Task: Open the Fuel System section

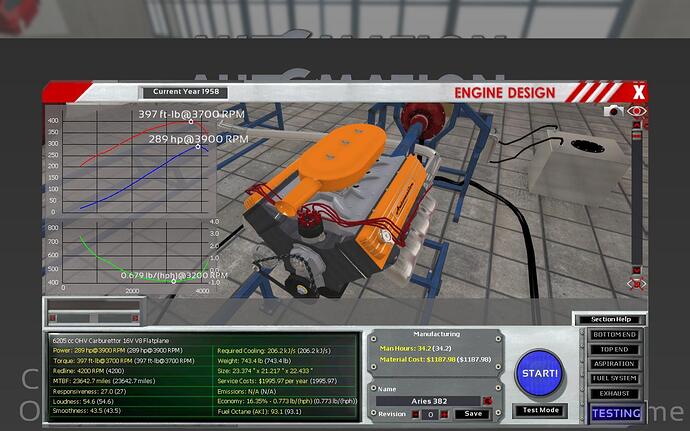Action: [614, 379]
